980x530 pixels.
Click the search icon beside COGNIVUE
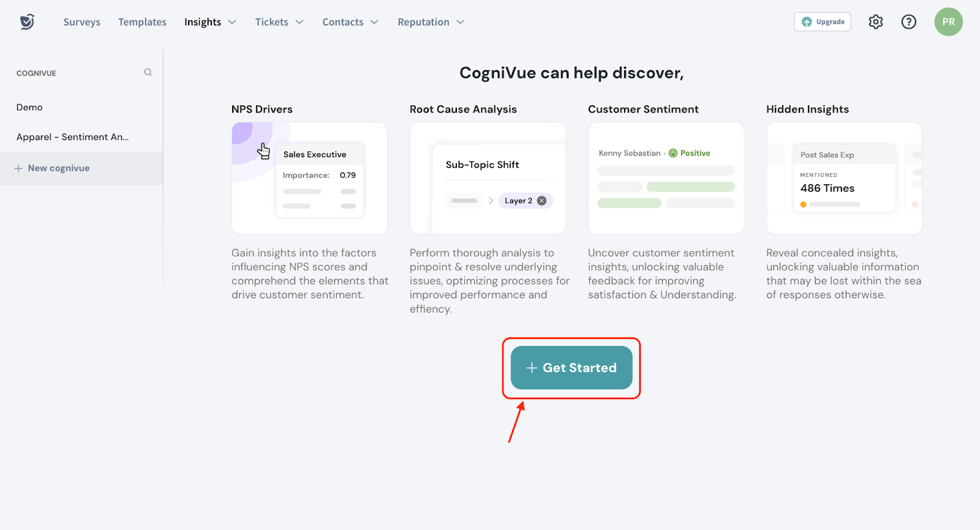click(x=148, y=72)
